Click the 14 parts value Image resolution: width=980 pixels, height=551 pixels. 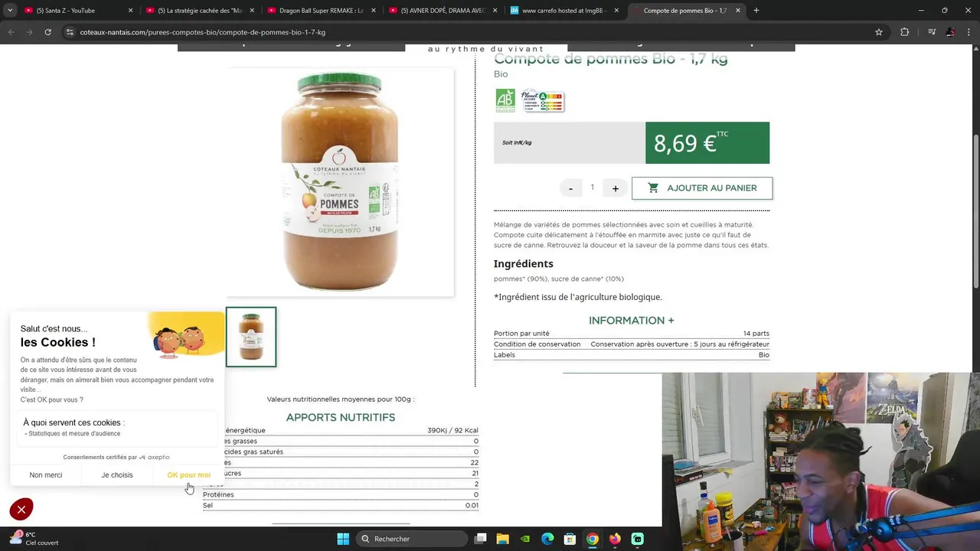(x=756, y=334)
